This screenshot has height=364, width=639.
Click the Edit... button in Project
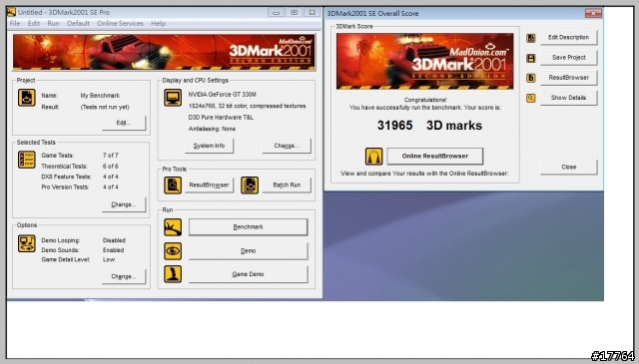point(124,123)
